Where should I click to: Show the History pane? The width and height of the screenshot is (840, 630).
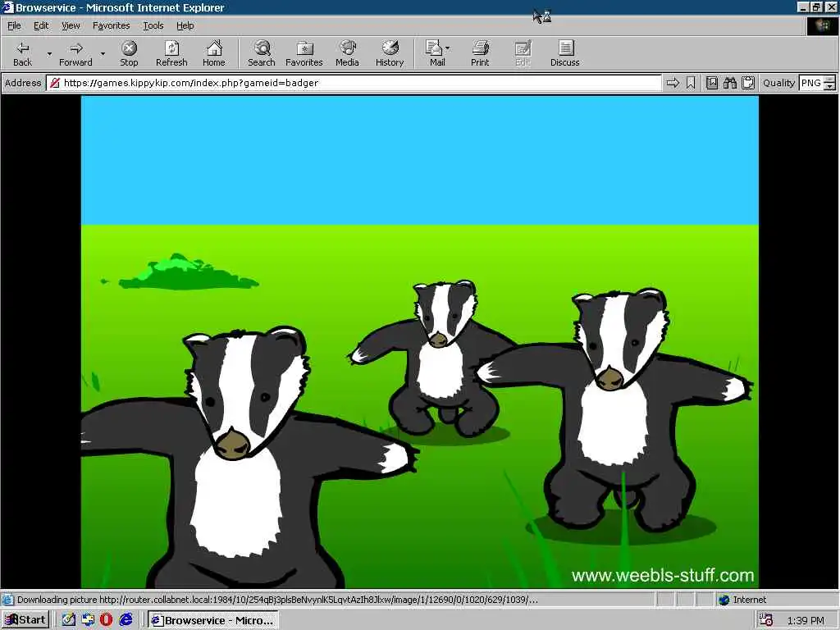click(x=390, y=53)
